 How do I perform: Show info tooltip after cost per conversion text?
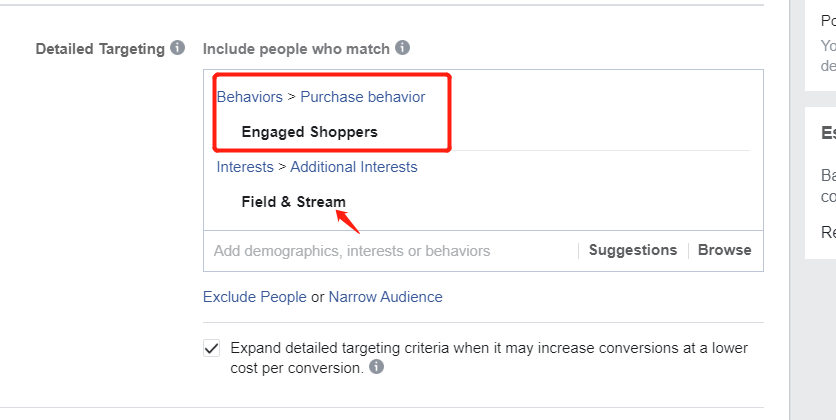[376, 367]
